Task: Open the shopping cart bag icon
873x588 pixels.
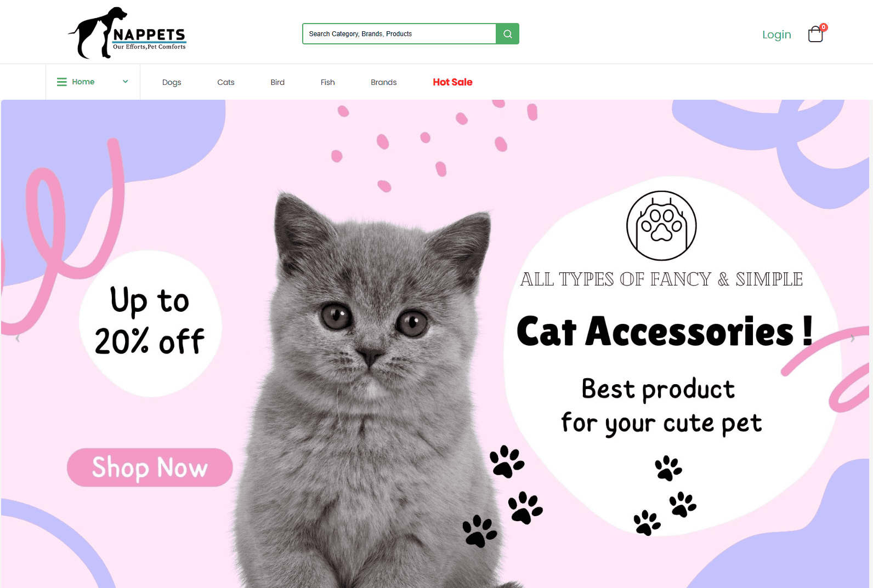Action: tap(815, 35)
